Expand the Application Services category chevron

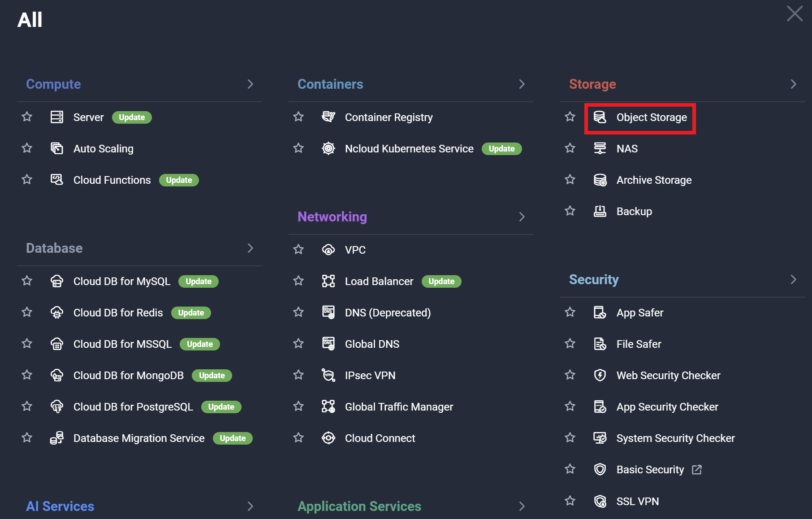522,506
